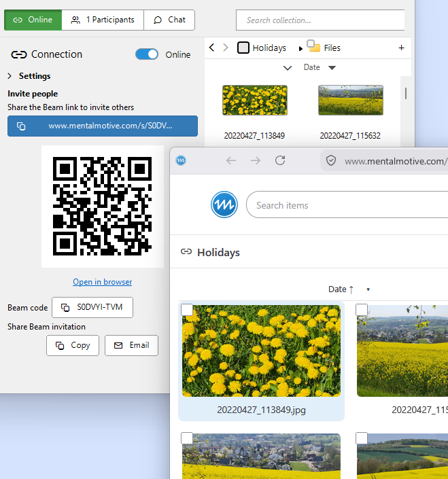Click the collection vertical scrollbar
Screen dimensions: 448x479
[x=406, y=94]
